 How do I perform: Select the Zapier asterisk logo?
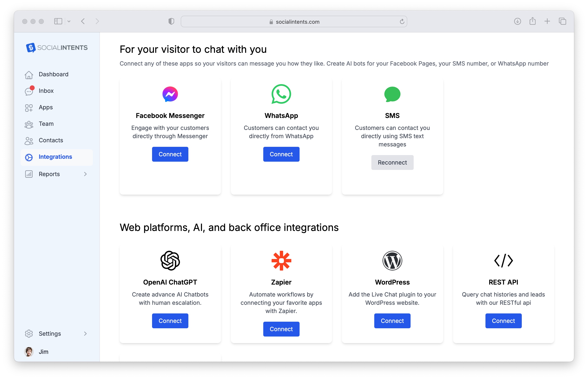coord(281,261)
